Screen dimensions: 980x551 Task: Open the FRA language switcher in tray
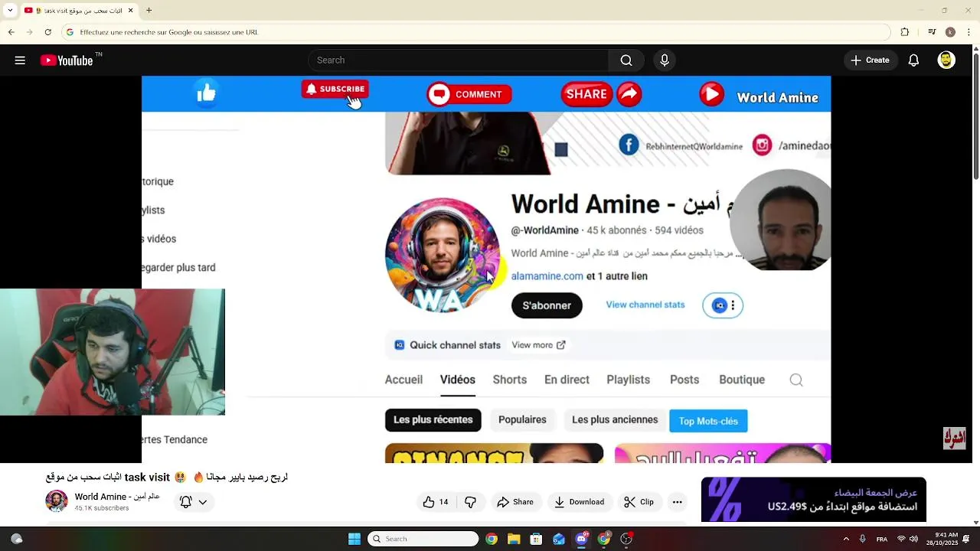tap(882, 539)
